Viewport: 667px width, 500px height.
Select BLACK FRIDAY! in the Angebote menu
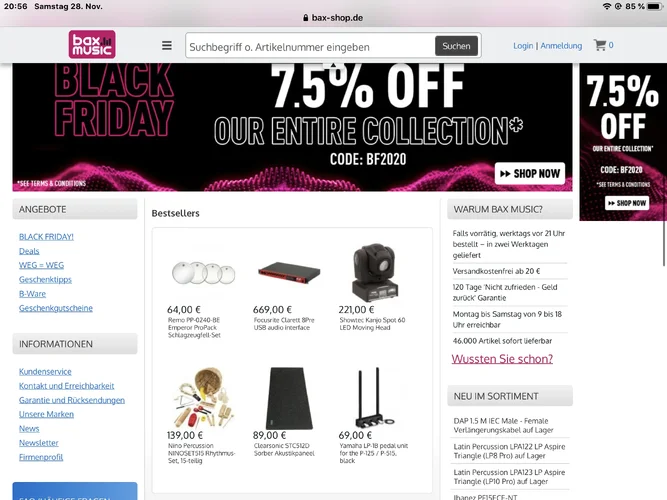pyautogui.click(x=46, y=237)
